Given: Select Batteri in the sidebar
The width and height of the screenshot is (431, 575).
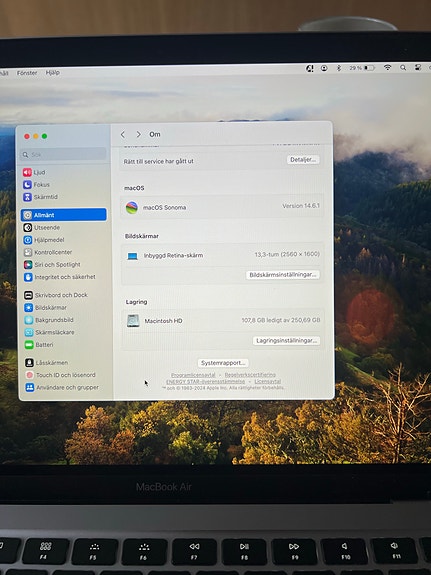Looking at the screenshot, I should 39,345.
